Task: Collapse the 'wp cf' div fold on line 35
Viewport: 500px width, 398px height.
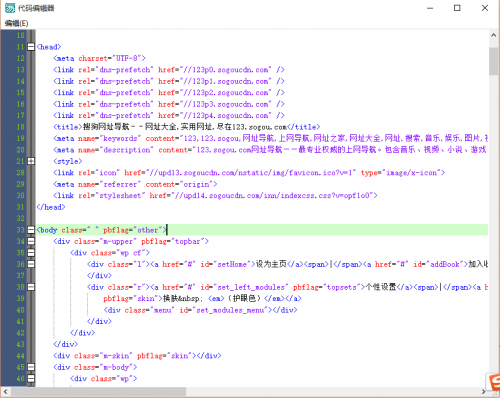Action: (31, 253)
